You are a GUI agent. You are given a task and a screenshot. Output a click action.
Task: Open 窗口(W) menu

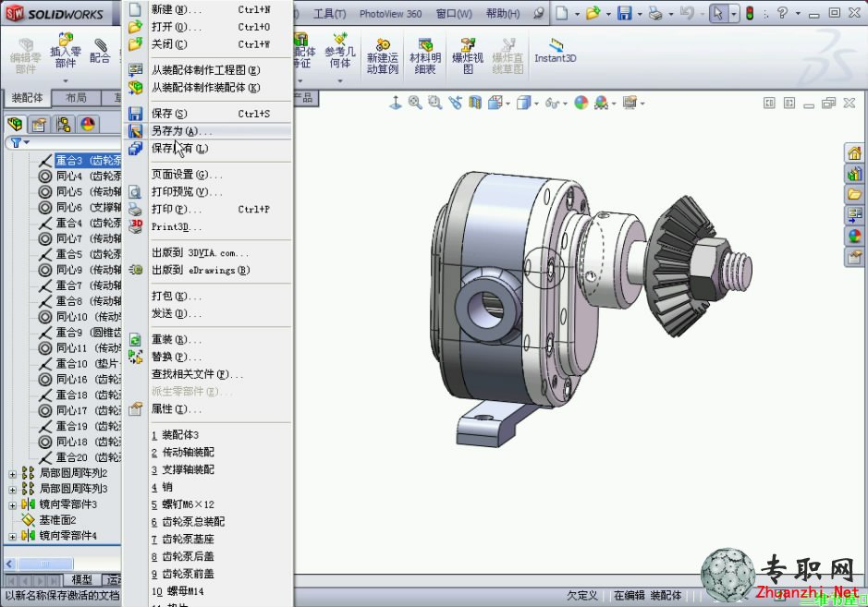454,14
